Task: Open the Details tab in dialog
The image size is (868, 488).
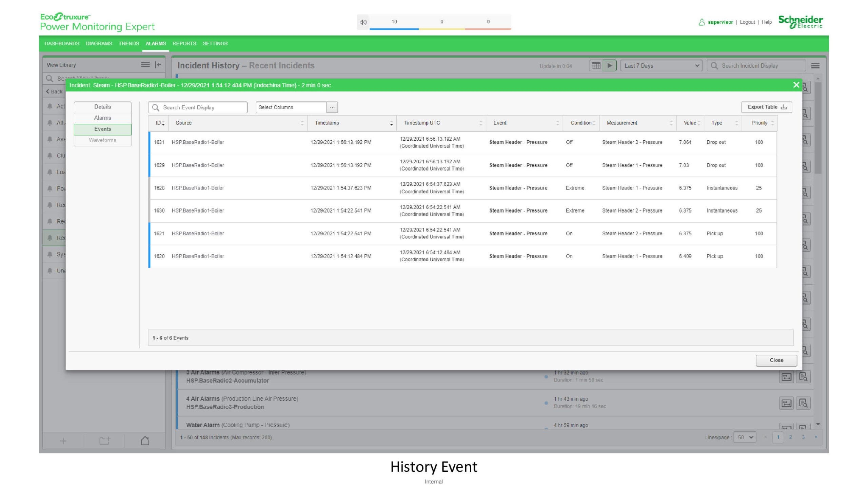Action: 102,107
